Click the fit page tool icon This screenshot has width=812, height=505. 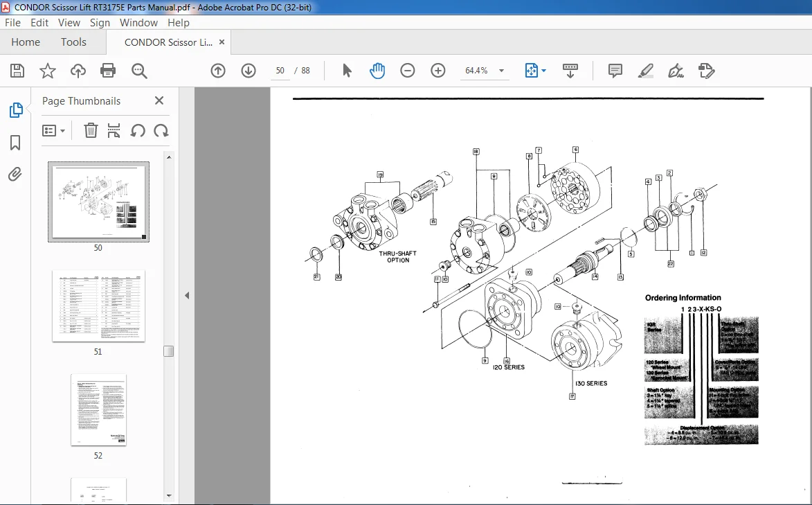point(532,71)
